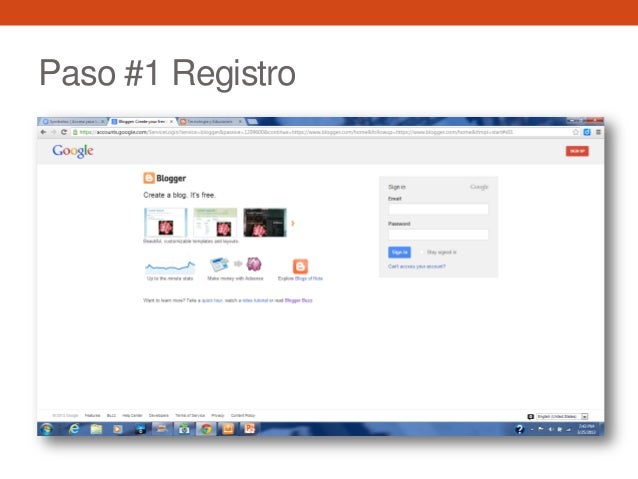Click the stats line graph icon
This screenshot has width=638, height=479.
pyautogui.click(x=170, y=267)
